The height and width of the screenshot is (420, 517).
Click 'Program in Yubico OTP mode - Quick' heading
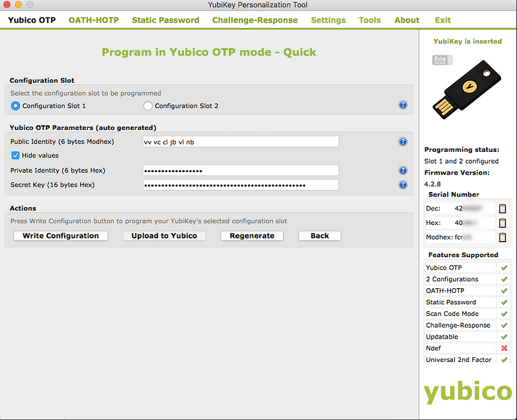tap(209, 52)
